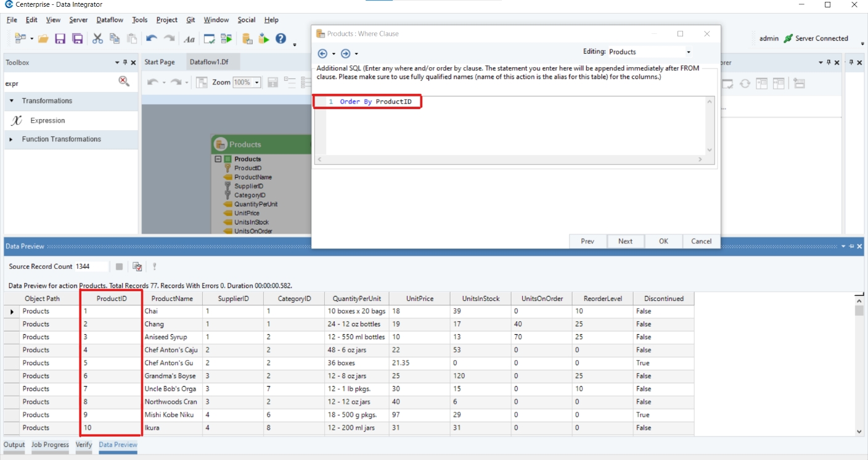Viewport: 868px width, 460px height.
Task: Click the Undo arrow in the main toolbar
Action: tap(151, 39)
